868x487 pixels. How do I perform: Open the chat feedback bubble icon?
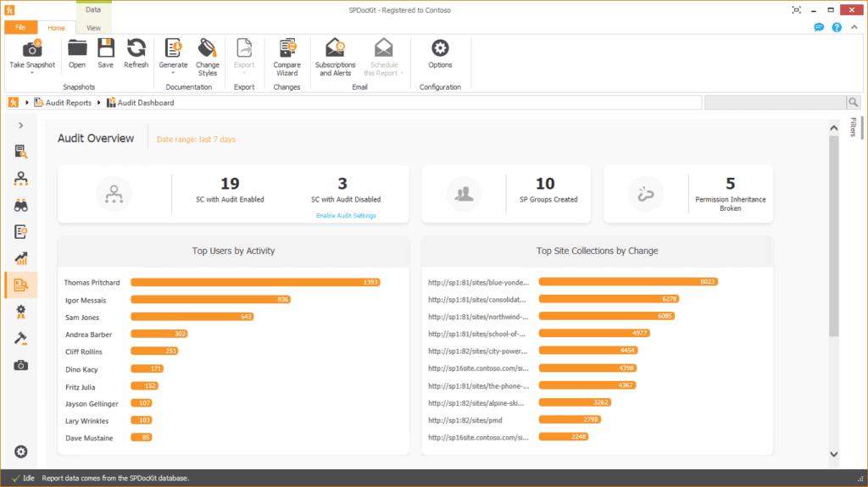(x=819, y=27)
